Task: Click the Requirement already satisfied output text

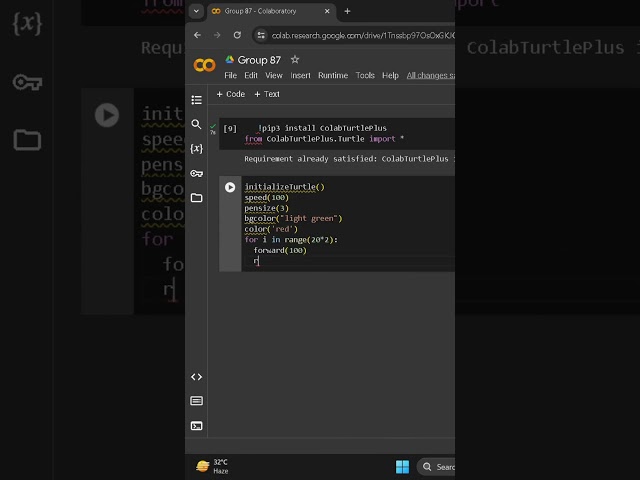Action: tap(349, 159)
